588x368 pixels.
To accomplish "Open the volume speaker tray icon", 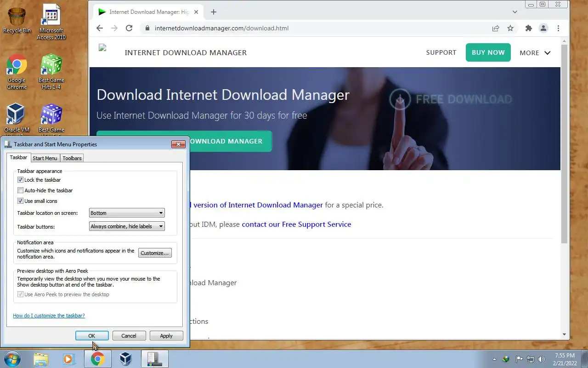I will coord(542,359).
